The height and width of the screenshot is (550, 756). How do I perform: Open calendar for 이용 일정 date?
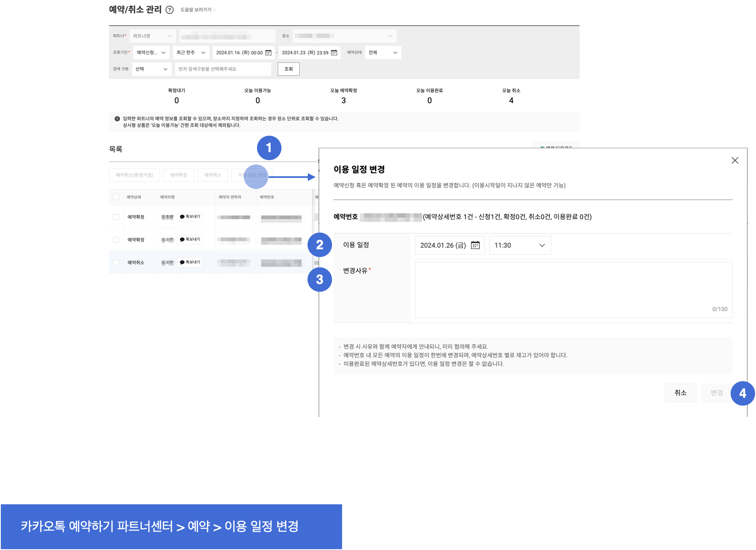pos(475,245)
